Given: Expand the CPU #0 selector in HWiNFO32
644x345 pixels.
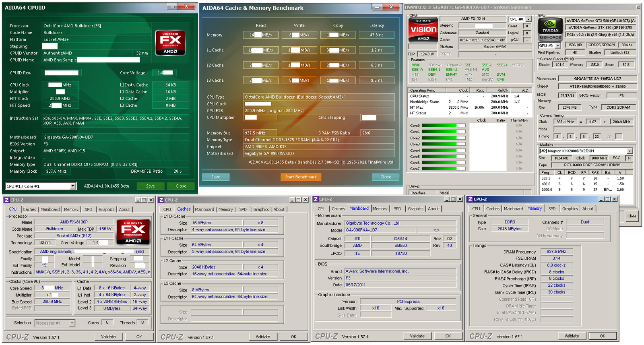Looking at the screenshot, I should pyautogui.click(x=528, y=19).
